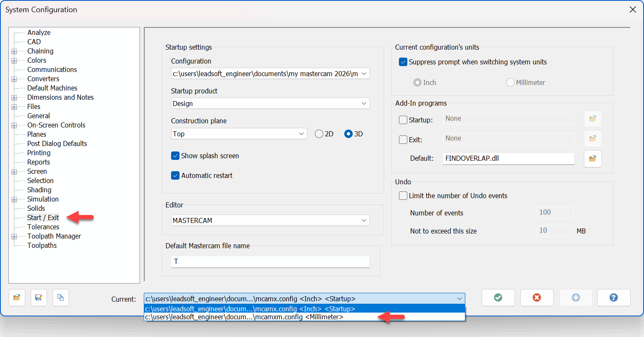Open the Shading settings page
Viewport: 644px width, 337px height.
[39, 190]
